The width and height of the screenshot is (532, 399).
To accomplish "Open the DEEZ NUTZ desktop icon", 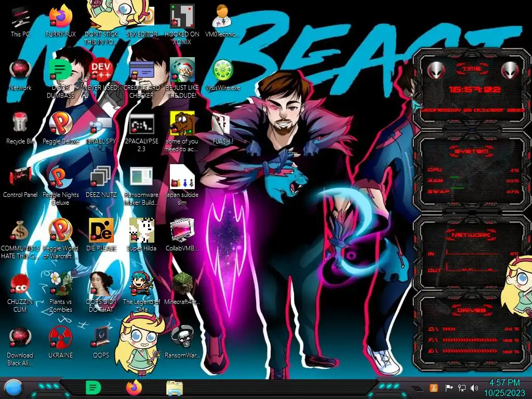I will tap(101, 182).
